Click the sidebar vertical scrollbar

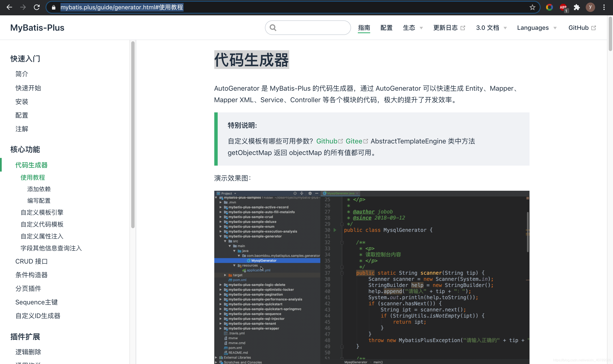click(x=133, y=135)
